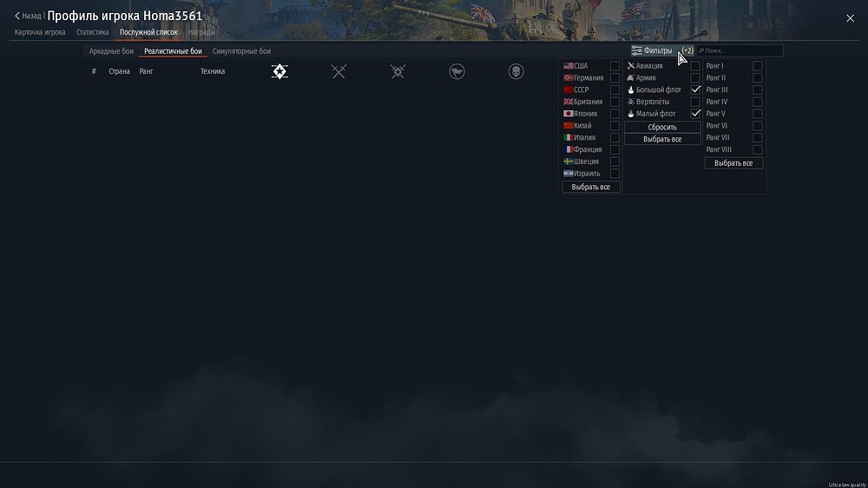
Task: Close the player profile with X
Action: pos(851,18)
